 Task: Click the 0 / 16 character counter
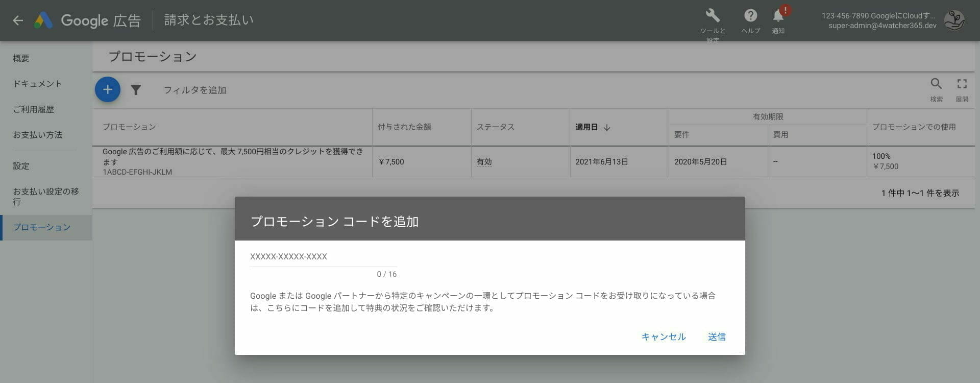pos(387,274)
